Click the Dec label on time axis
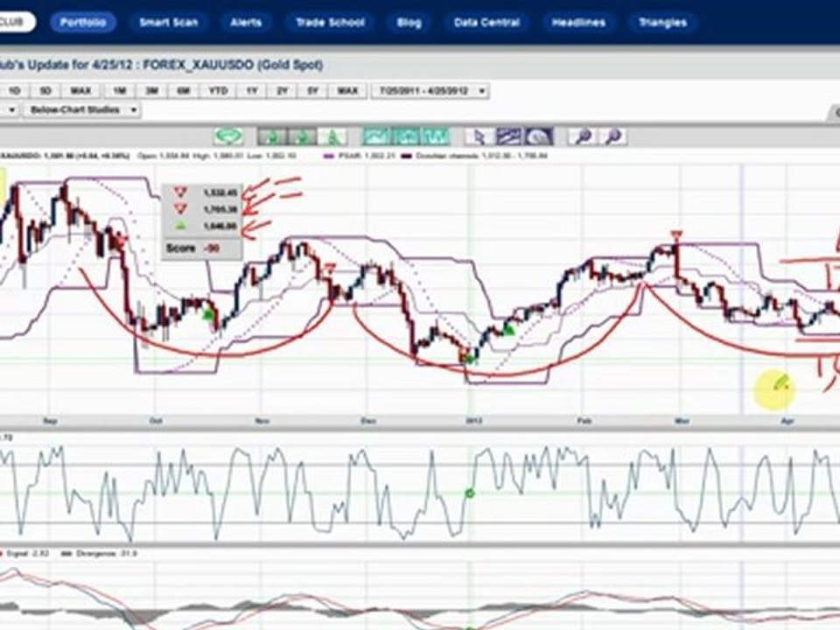Screen dimensions: 840x630 tap(368, 421)
